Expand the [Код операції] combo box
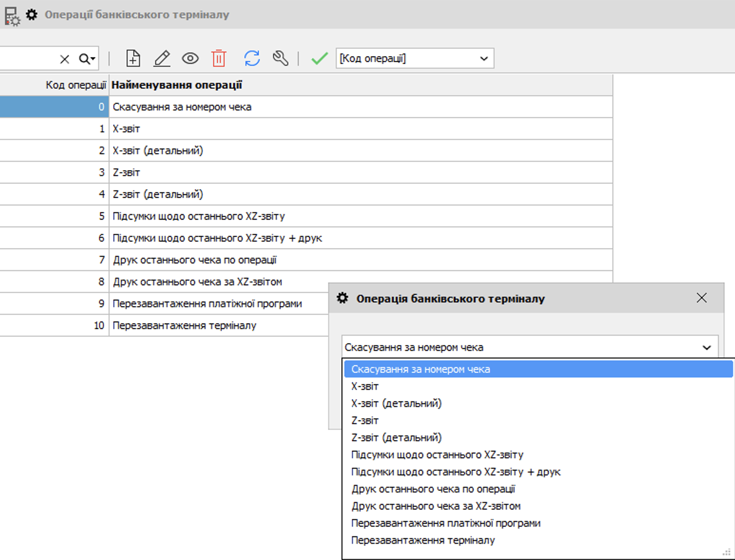 pos(484,58)
